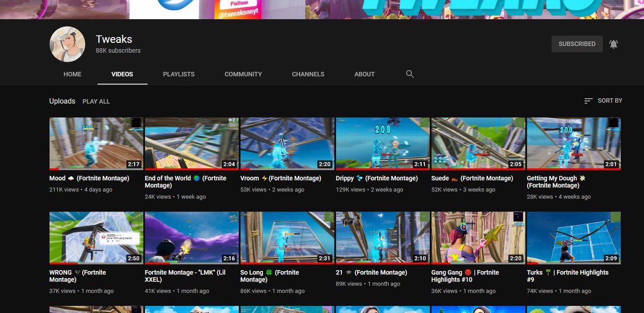Select the Channels tab
The width and height of the screenshot is (644, 313).
point(308,74)
